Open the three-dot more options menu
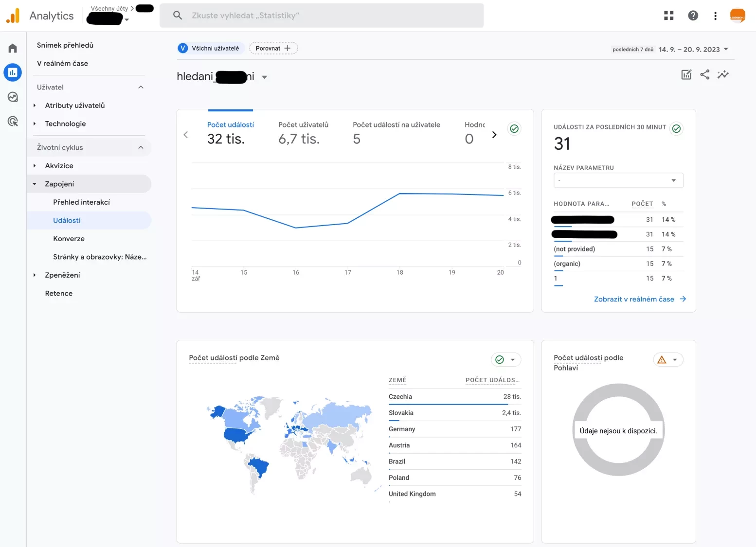 tap(715, 16)
